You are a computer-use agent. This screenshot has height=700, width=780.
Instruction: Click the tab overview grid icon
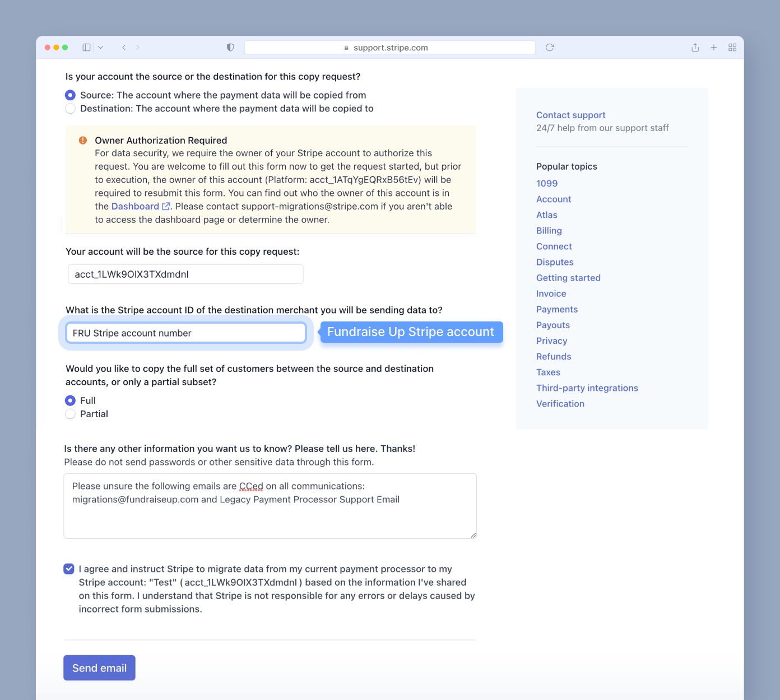pos(732,48)
